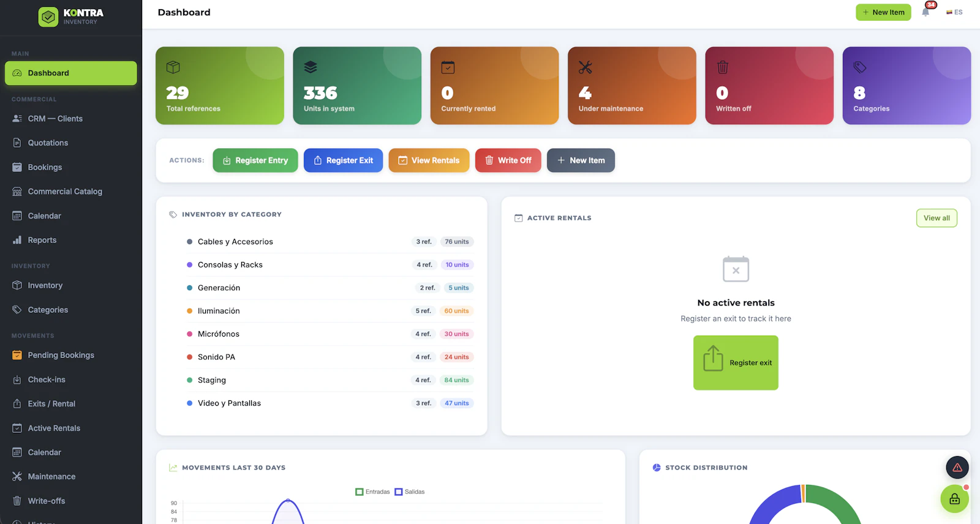This screenshot has height=524, width=980.
Task: Click the Quotations document icon in sidebar
Action: point(17,143)
